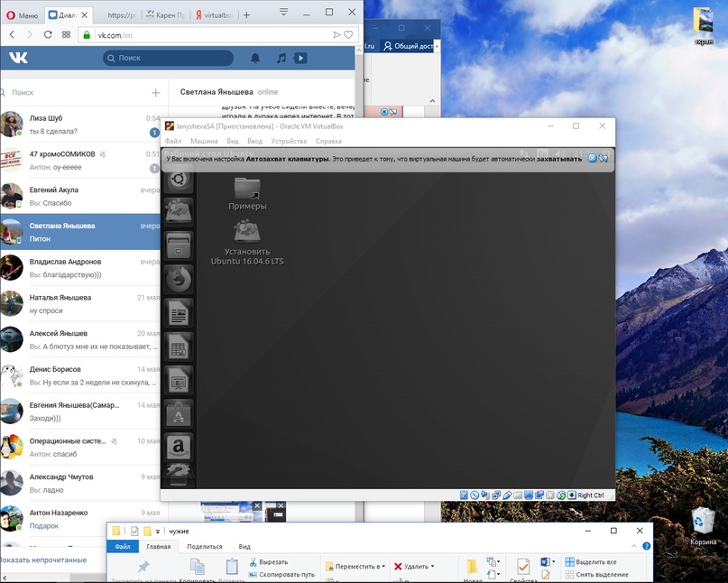Expand the Переместить в dropdown

(x=383, y=567)
